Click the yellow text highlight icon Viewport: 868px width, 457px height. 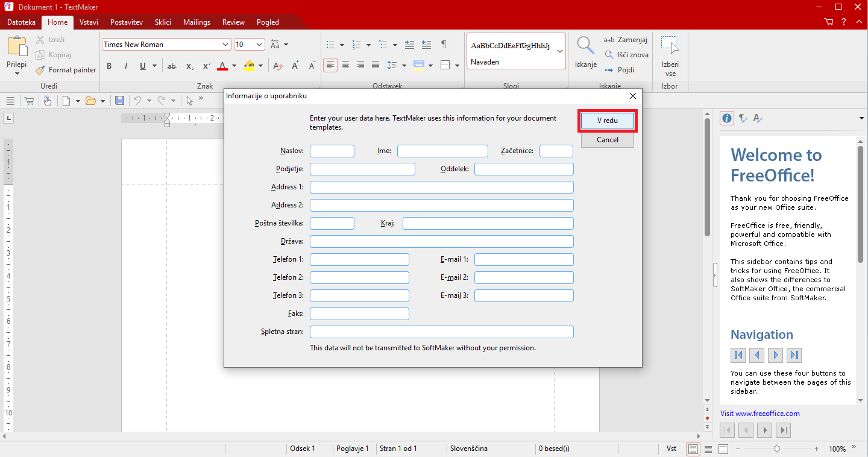249,66
